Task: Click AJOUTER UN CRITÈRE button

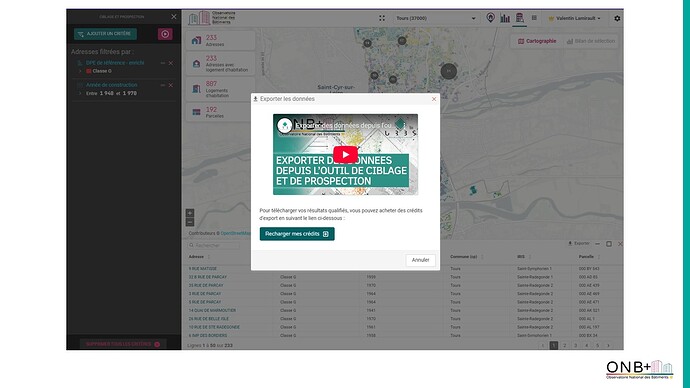Action: click(x=105, y=34)
